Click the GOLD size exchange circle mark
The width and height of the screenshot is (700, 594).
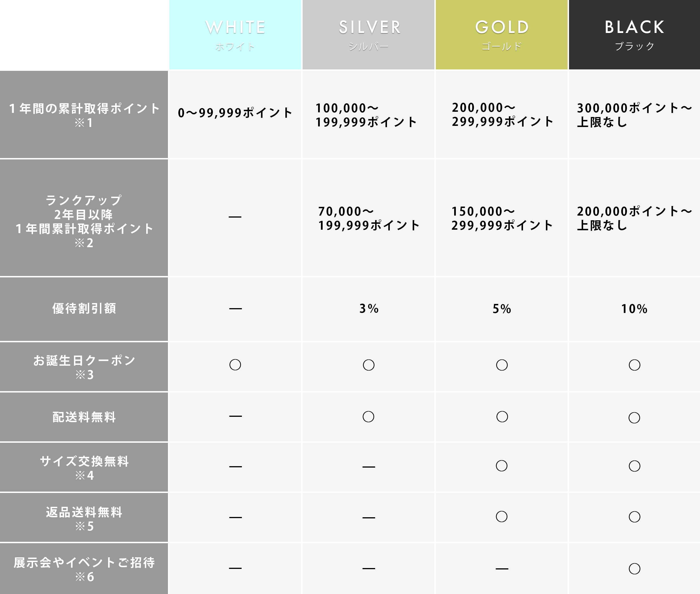(502, 466)
